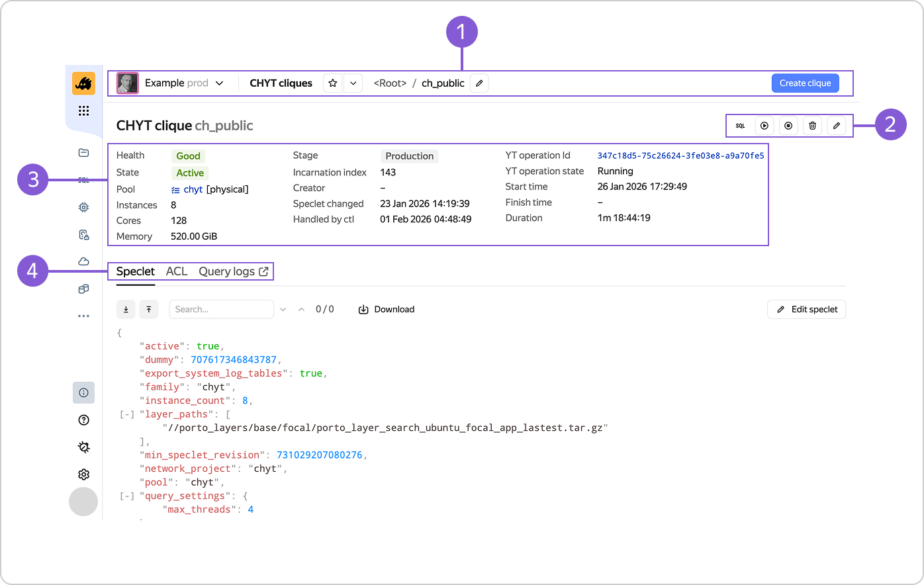Open the locked database sidebar icon
The height and width of the screenshot is (585, 924).
(83, 234)
